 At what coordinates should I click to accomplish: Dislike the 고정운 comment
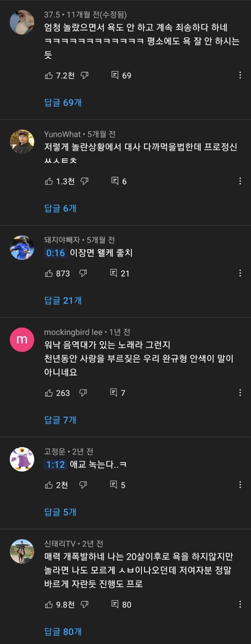tap(83, 484)
